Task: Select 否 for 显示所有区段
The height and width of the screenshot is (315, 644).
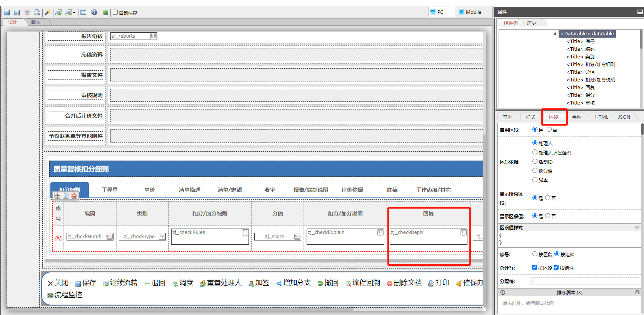Action: tap(547, 198)
